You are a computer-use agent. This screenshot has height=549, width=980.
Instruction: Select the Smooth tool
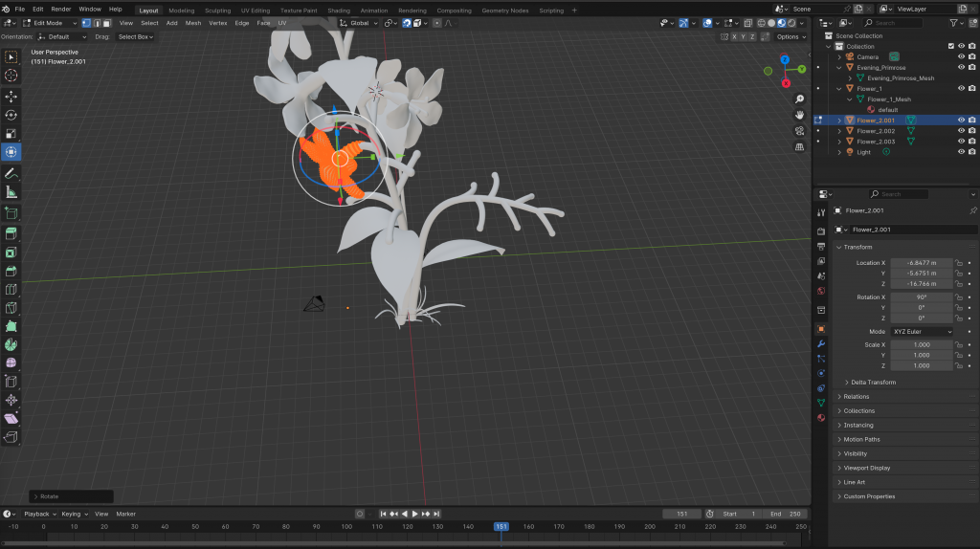pyautogui.click(x=11, y=362)
